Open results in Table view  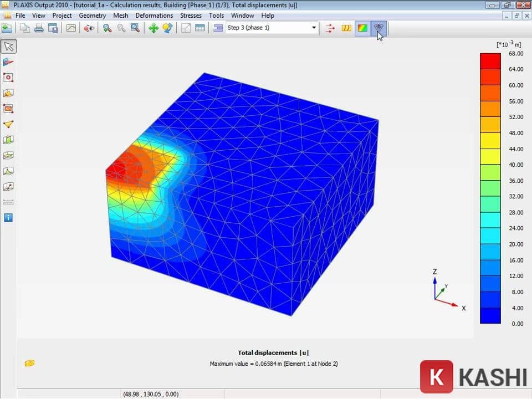pos(199,28)
